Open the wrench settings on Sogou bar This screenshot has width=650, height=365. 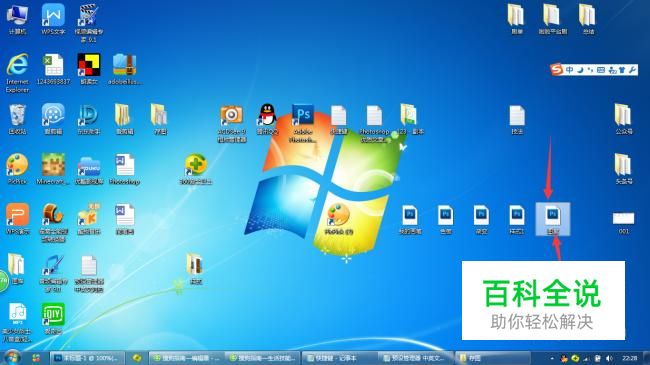(632, 70)
